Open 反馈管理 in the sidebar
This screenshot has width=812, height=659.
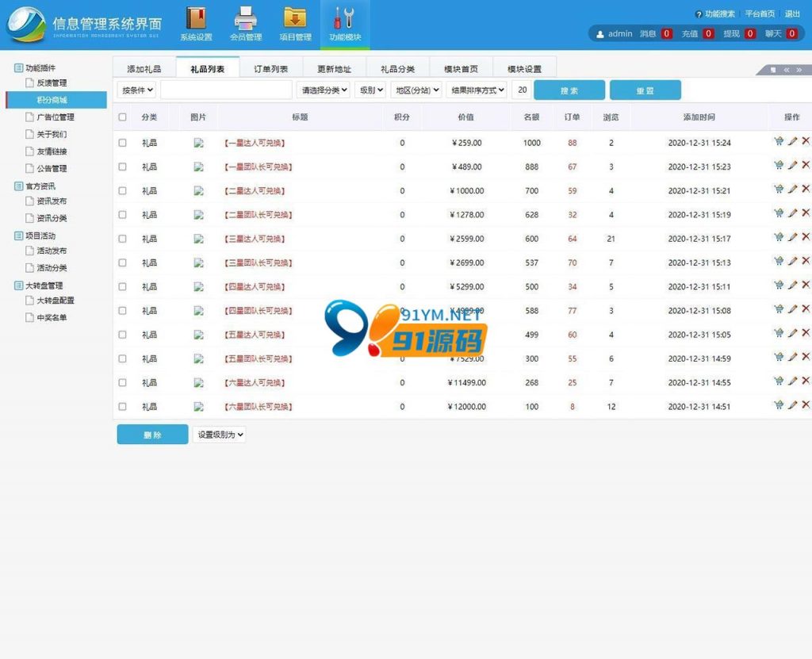(x=52, y=83)
